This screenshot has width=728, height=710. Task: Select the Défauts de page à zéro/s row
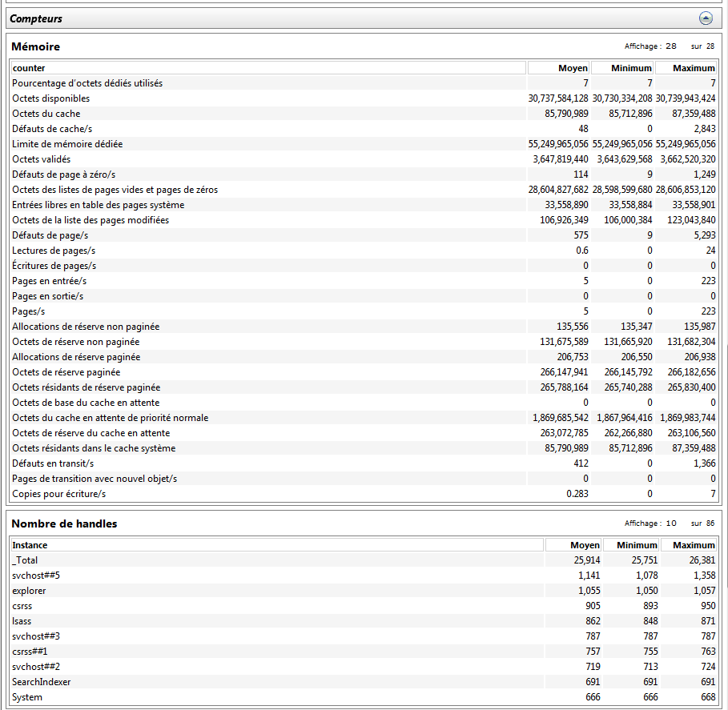364,174
